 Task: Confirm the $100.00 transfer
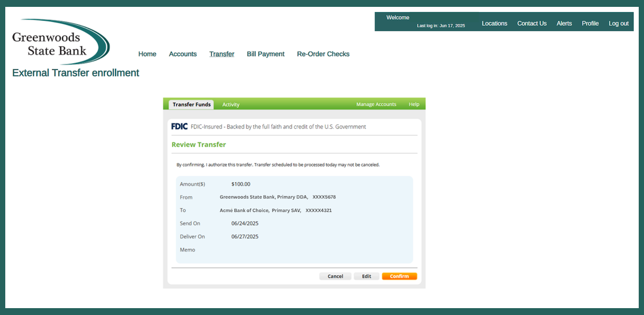coord(399,276)
